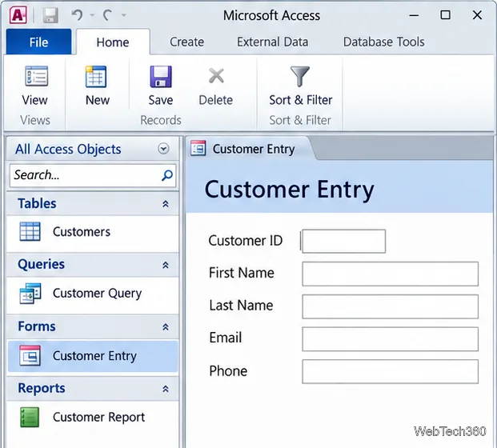Click the Customer Report green icon
The width and height of the screenshot is (497, 448).
pyautogui.click(x=30, y=418)
